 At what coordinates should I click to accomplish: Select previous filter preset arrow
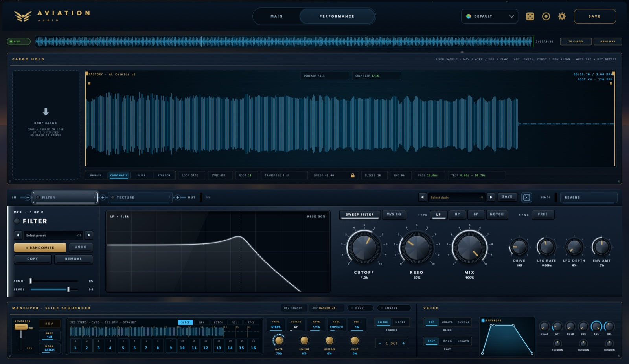coord(18,235)
